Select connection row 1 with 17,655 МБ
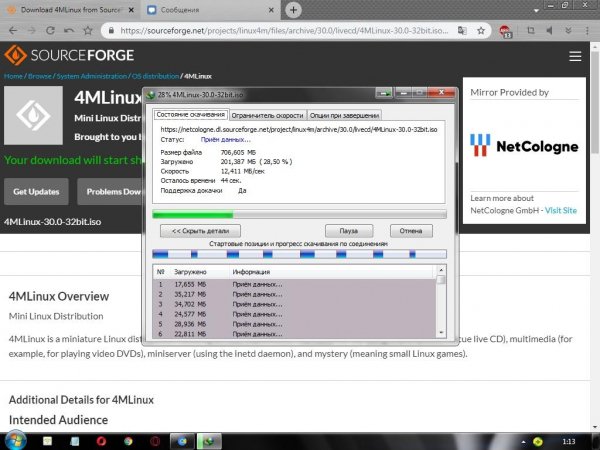This screenshot has width=600, height=450. click(294, 284)
